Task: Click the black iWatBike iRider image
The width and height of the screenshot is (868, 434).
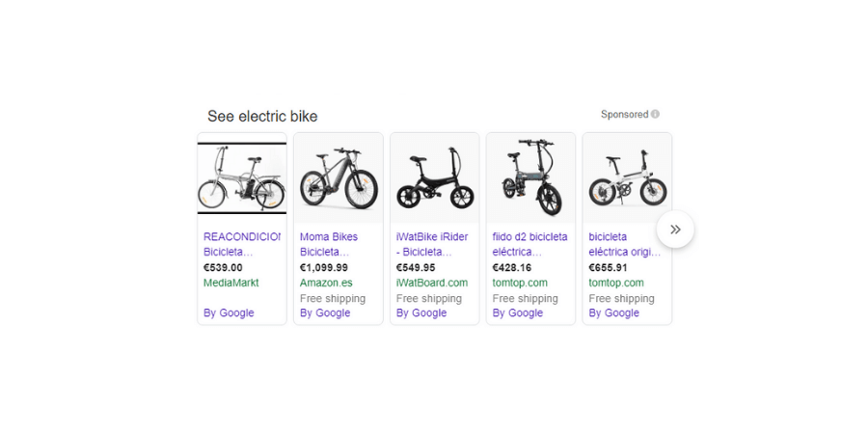Action: (x=435, y=177)
